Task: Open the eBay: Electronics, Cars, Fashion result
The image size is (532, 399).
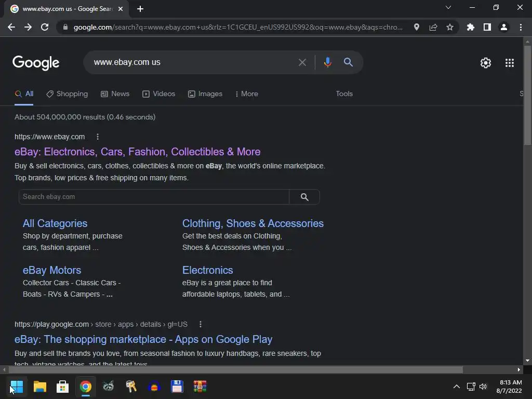Action: pyautogui.click(x=137, y=152)
